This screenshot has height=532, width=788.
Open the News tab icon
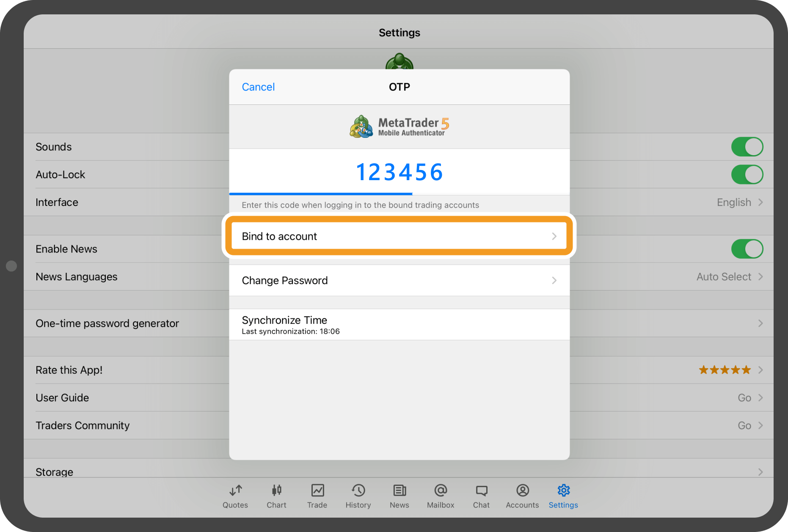pos(399,491)
